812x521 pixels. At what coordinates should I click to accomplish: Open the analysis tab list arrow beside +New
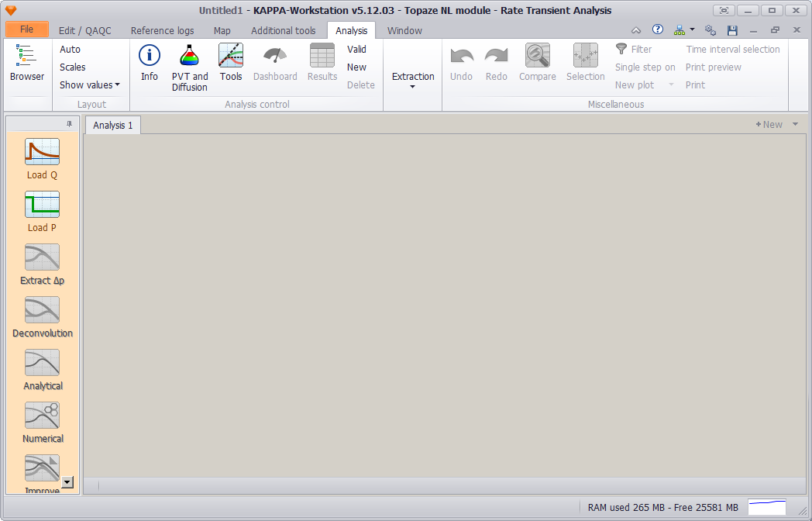(x=796, y=124)
